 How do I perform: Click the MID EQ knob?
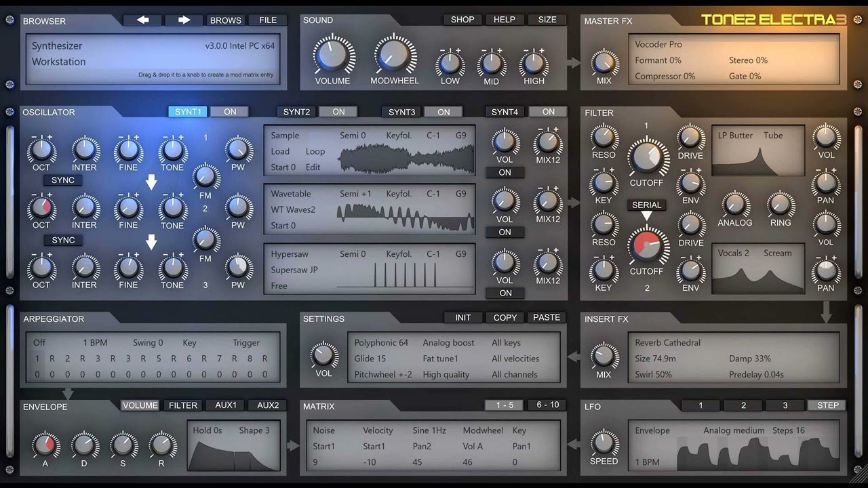492,64
